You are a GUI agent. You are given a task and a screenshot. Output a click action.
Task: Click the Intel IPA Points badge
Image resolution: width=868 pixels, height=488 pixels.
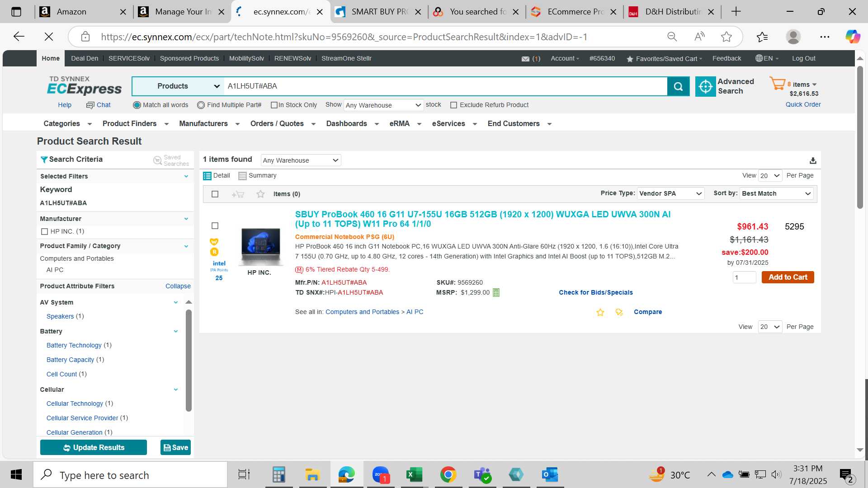pyautogui.click(x=219, y=270)
